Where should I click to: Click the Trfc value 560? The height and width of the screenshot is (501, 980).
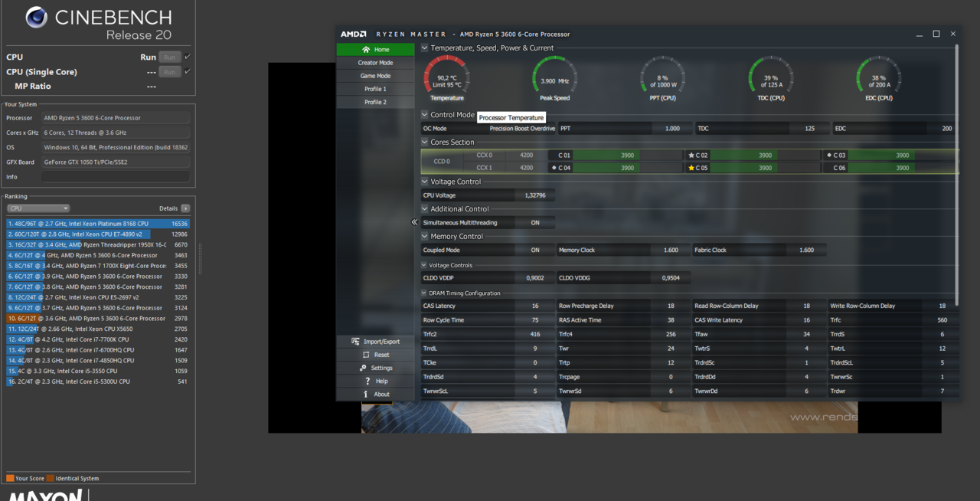coord(942,320)
